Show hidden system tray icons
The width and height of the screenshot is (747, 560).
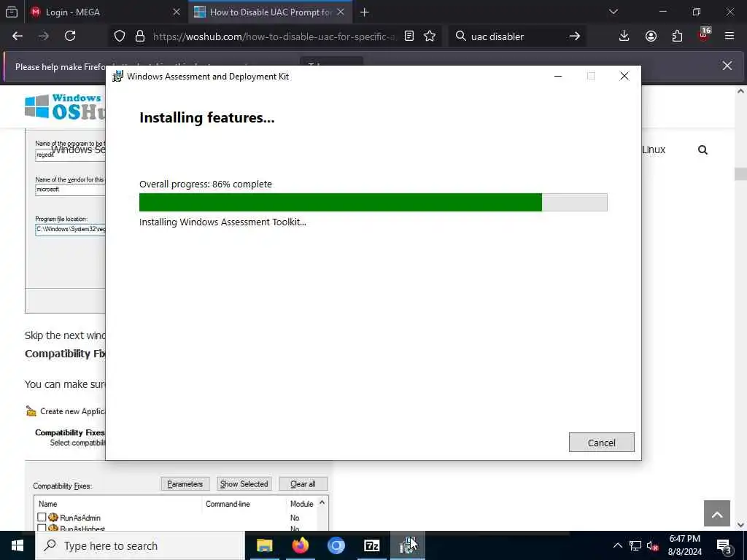click(617, 545)
